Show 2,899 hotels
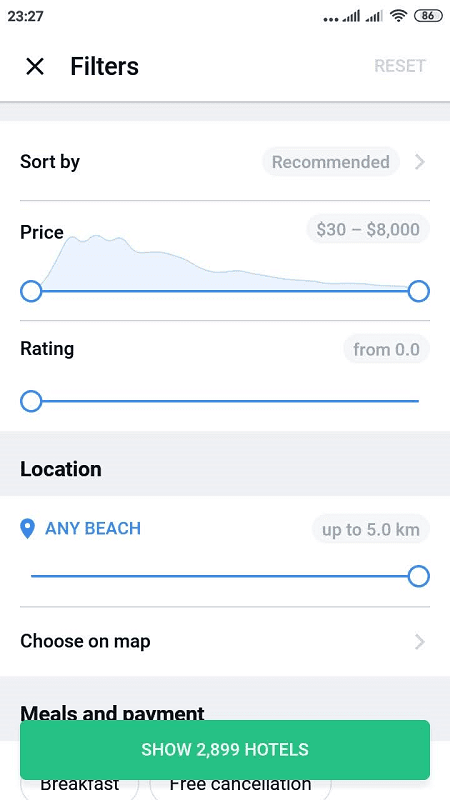Screen dimensions: 450x800 point(225,749)
